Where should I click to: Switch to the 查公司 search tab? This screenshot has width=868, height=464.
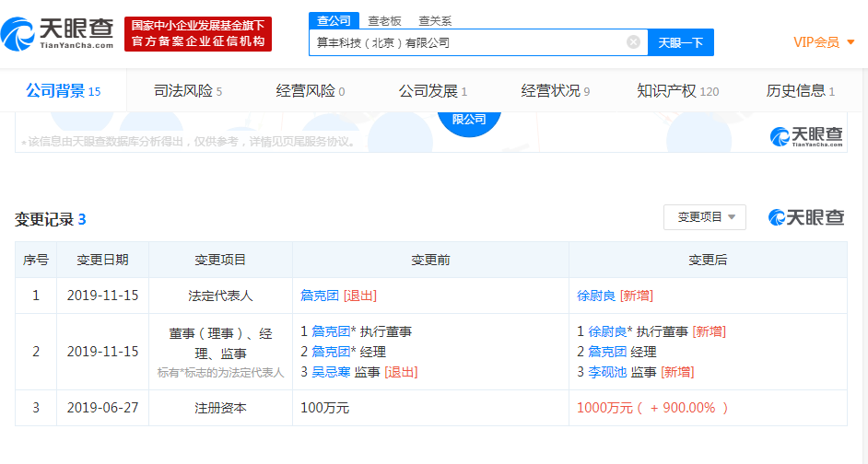click(x=334, y=21)
